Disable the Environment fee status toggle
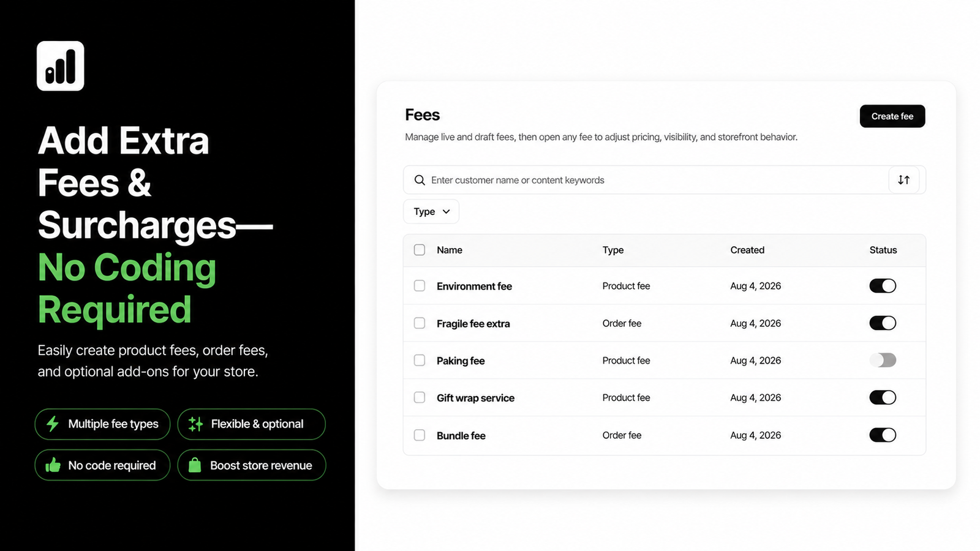This screenshot has width=980, height=551. click(x=883, y=286)
